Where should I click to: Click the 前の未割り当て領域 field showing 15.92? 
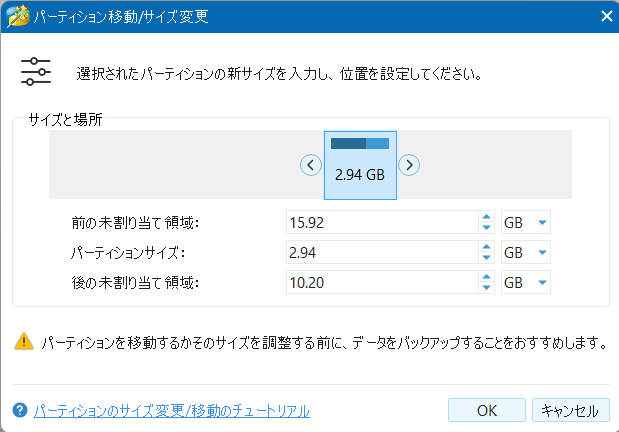click(380, 223)
